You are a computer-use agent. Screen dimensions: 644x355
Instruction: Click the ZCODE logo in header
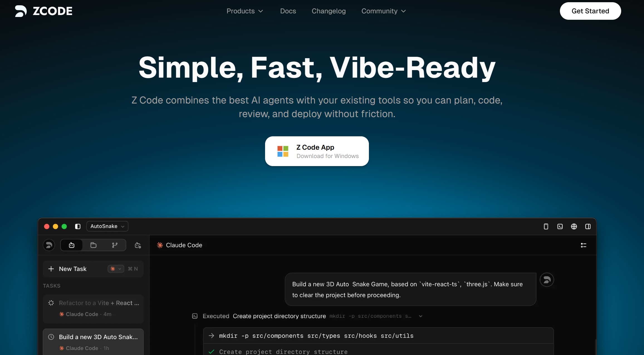pyautogui.click(x=44, y=11)
